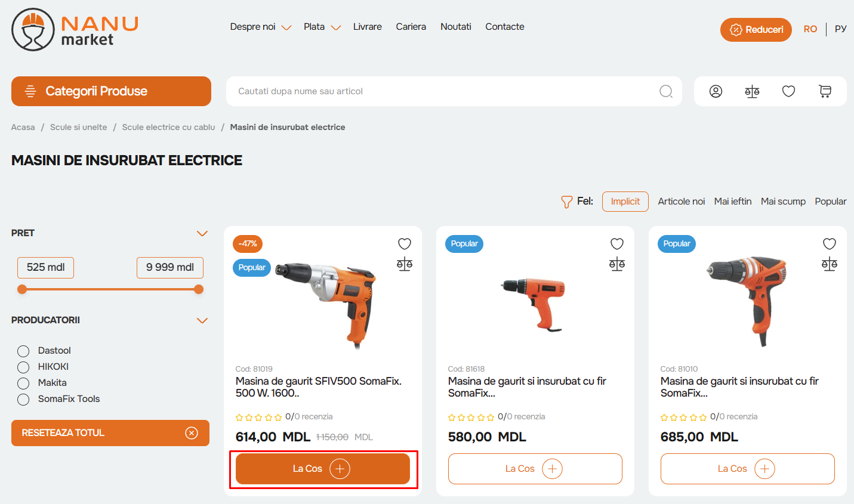The height and width of the screenshot is (504, 854).
Task: Sort products by Mai scump
Action: pyautogui.click(x=783, y=202)
